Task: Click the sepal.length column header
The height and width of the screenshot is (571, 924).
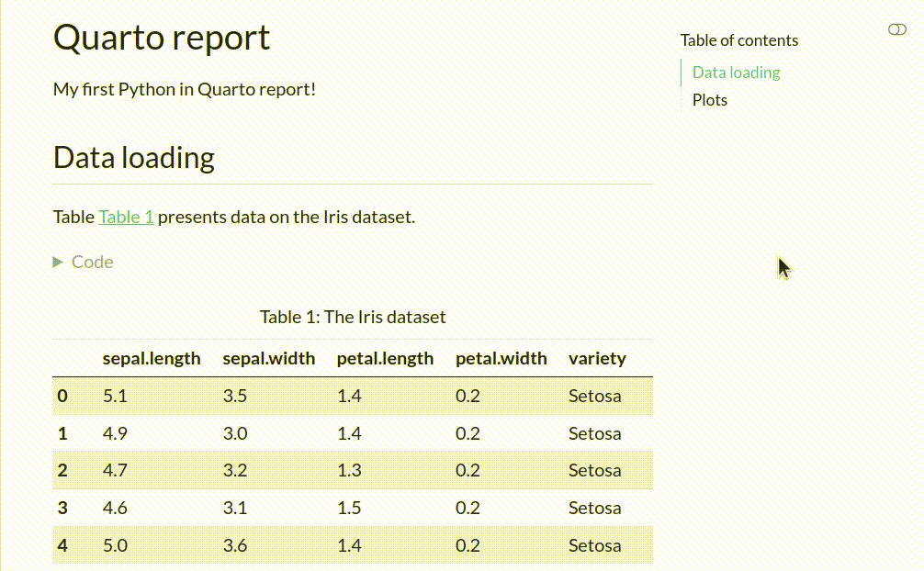Action: tap(152, 358)
